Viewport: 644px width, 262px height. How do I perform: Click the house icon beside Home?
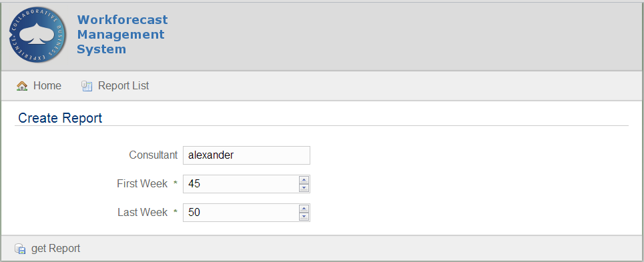point(22,86)
